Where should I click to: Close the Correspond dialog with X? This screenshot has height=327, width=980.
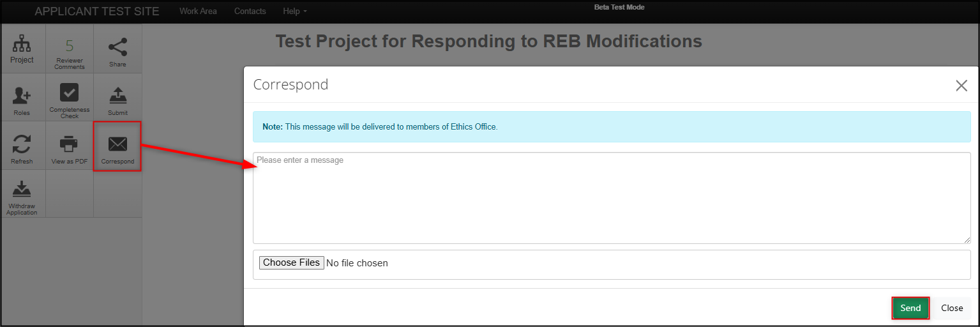tap(961, 86)
